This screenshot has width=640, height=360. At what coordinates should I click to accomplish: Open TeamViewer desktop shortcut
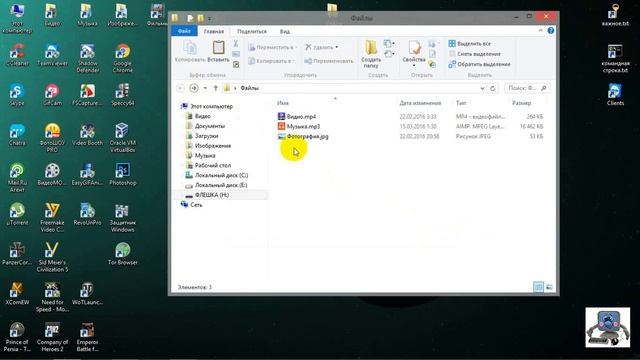pos(52,55)
